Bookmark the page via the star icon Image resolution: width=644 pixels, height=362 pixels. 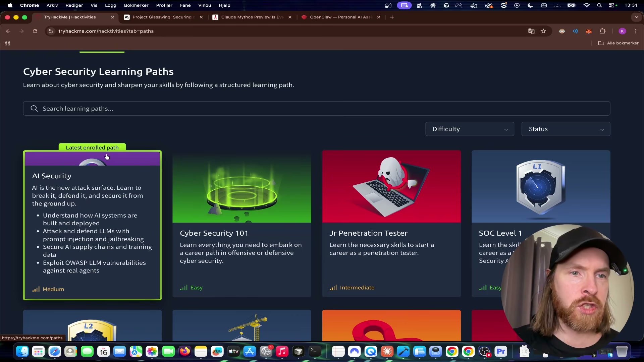[543, 31]
